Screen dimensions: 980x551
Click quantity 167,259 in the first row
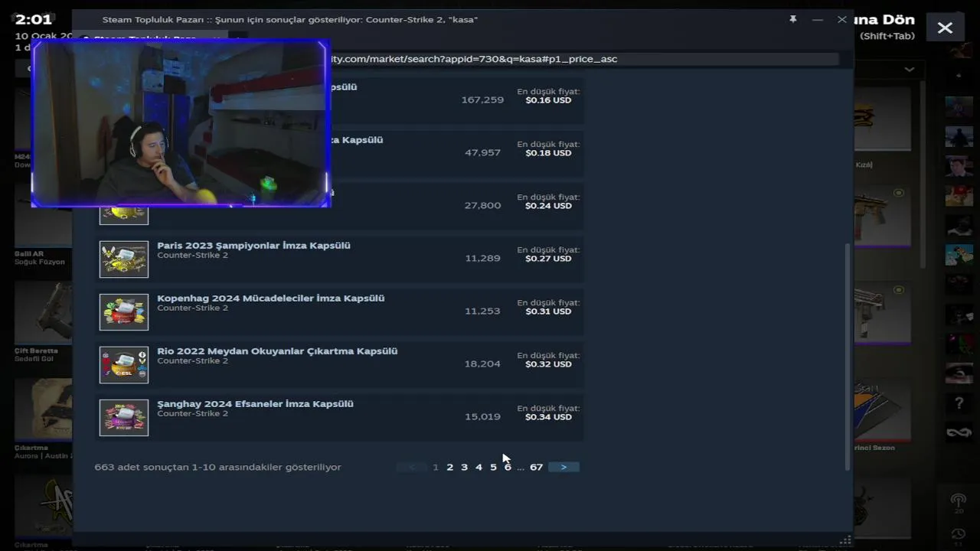[x=482, y=100]
